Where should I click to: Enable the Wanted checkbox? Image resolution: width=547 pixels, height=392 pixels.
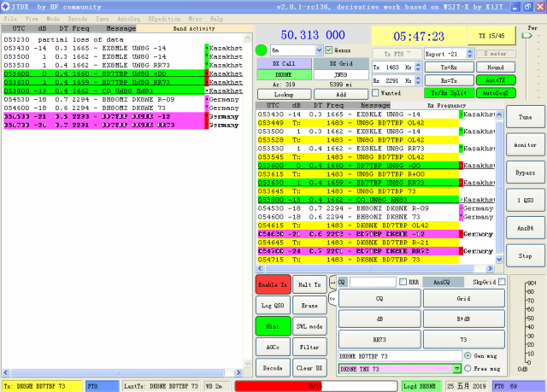[375, 93]
